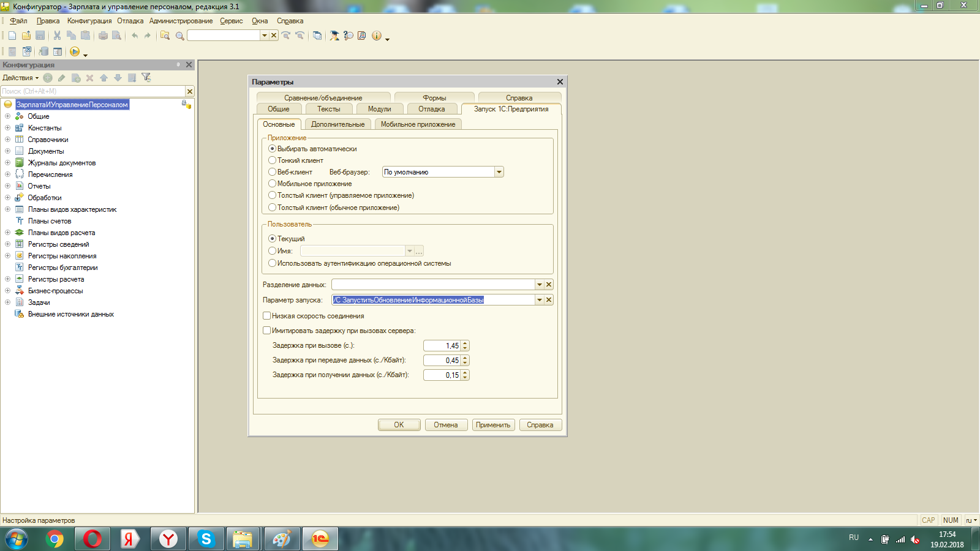Switch to the Модули tab
This screenshot has height=551, width=980.
point(379,109)
